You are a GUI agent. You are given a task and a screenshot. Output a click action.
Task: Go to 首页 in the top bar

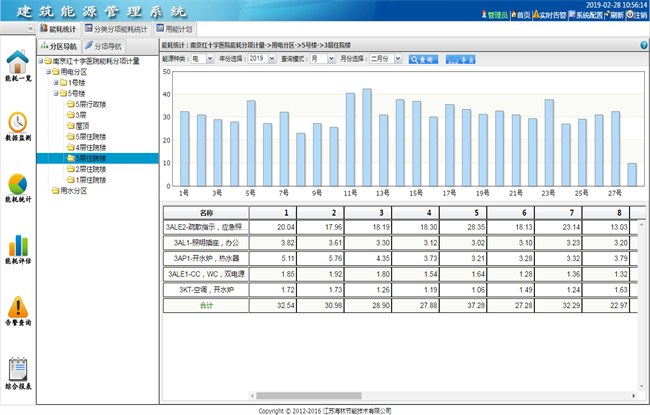(x=521, y=15)
